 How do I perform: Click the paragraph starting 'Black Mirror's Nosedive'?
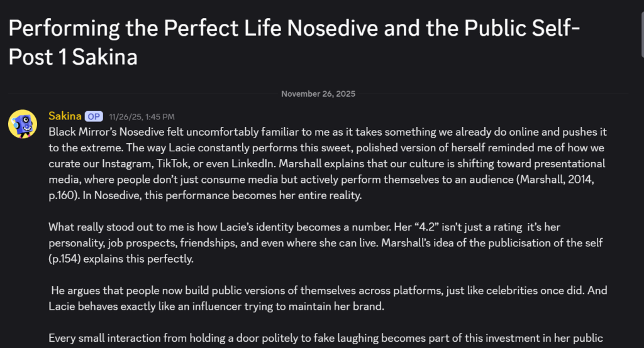(327, 164)
